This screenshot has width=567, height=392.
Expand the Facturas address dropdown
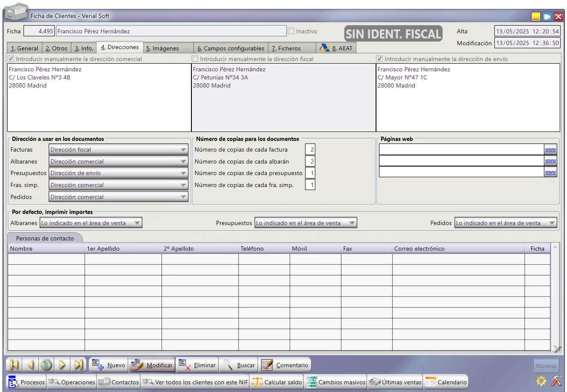183,150
